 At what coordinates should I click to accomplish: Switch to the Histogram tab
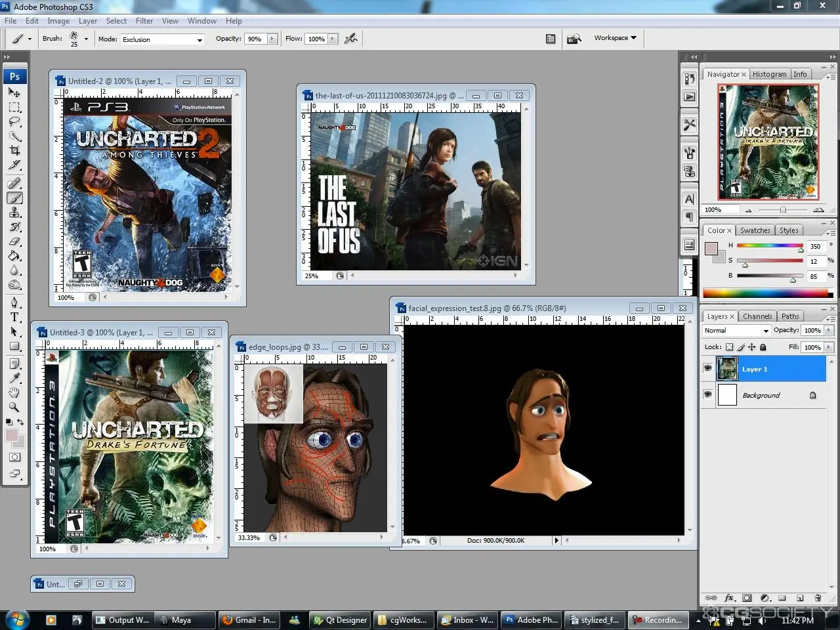(x=769, y=74)
